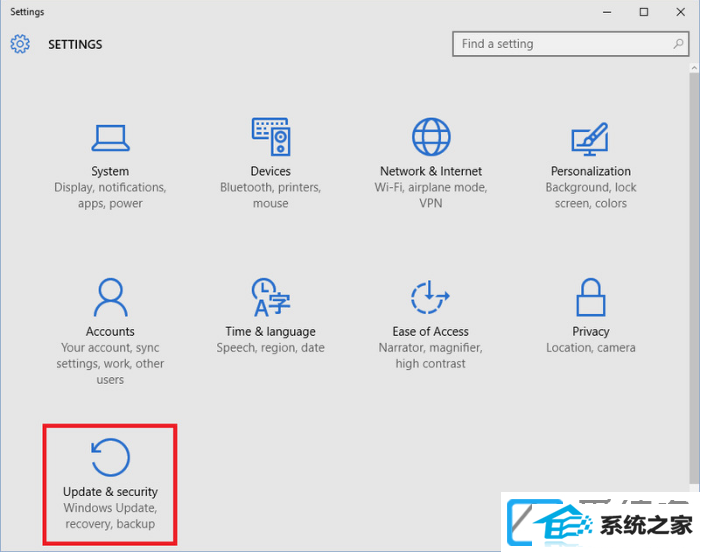
Task: Click 'Speech, region, date' description
Action: click(270, 348)
